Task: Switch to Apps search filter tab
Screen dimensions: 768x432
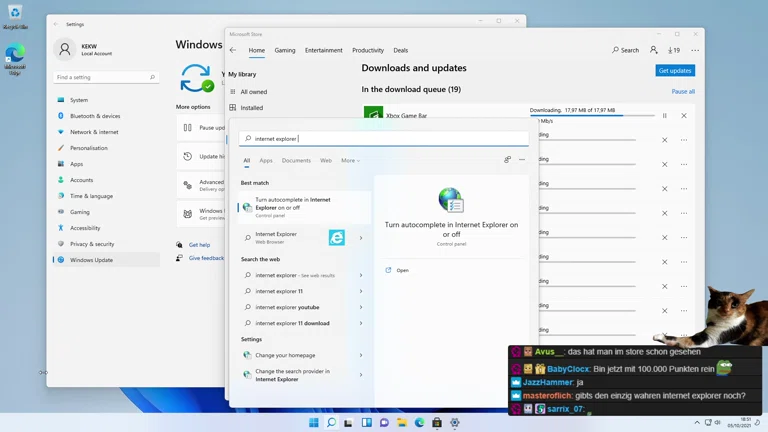Action: (x=266, y=161)
